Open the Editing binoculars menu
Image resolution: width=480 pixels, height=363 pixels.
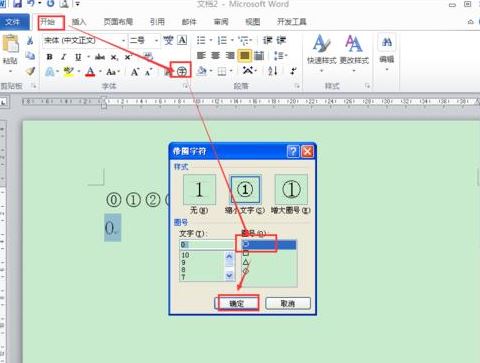point(387,52)
